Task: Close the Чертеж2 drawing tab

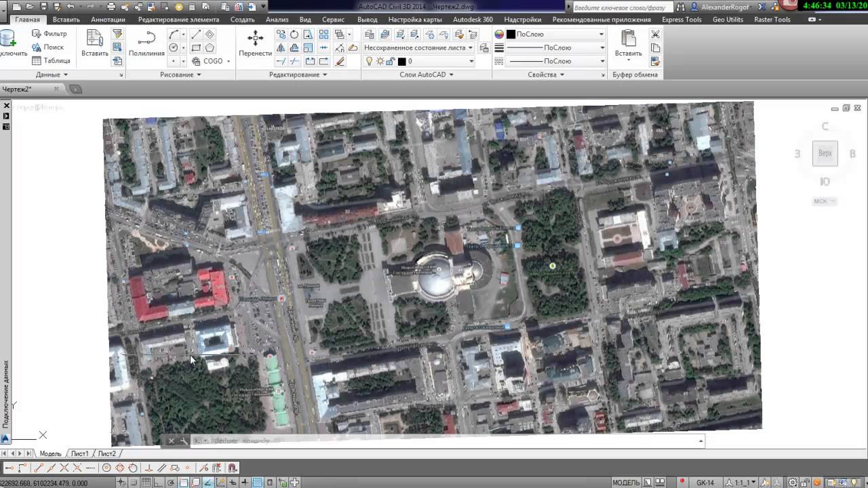Action: coord(56,89)
